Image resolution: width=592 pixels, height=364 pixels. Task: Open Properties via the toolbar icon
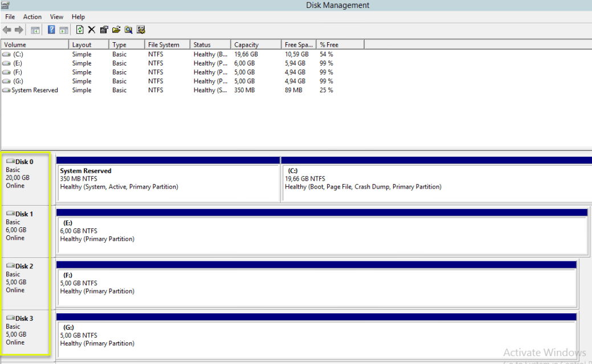(104, 30)
